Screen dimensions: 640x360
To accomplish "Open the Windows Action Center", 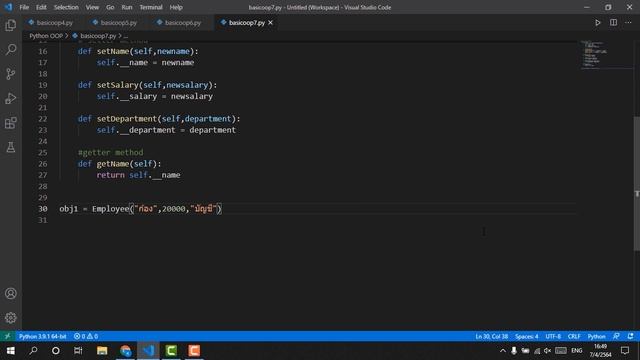I will click(x=625, y=351).
